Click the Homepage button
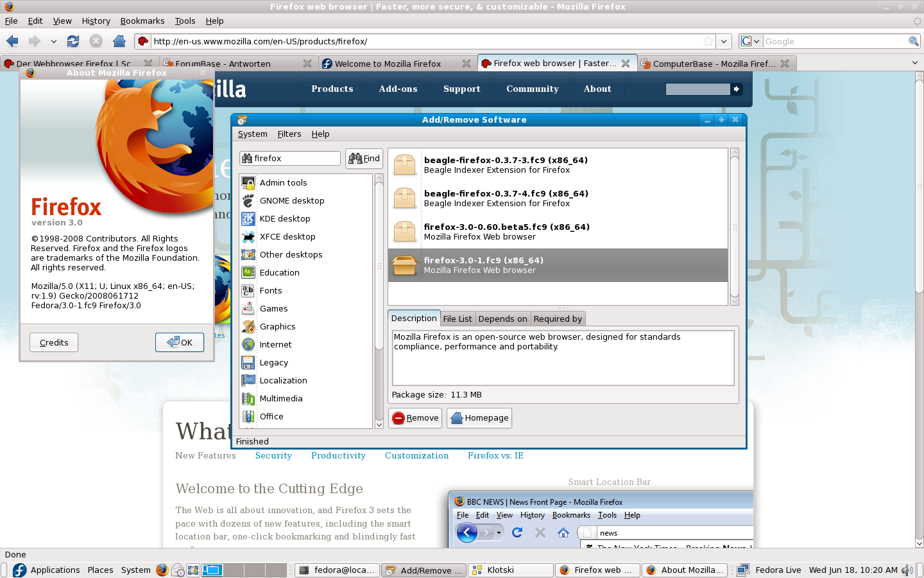The image size is (924, 578). [479, 418]
